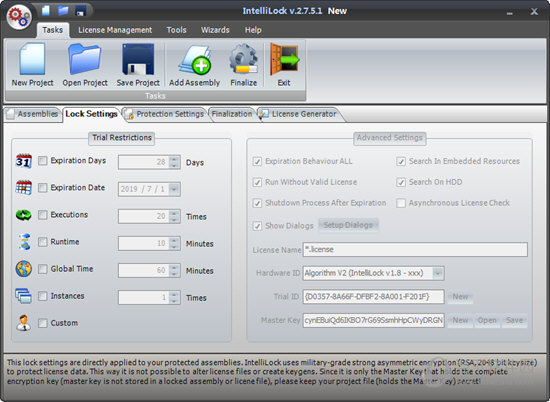
Task: Toggle Search On HDD checkbox
Action: 401,182
